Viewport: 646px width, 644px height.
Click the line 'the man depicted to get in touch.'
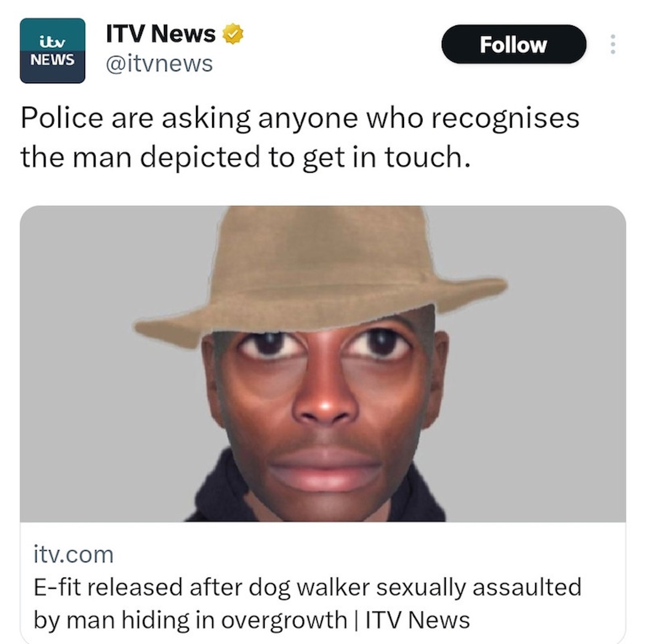246,157
